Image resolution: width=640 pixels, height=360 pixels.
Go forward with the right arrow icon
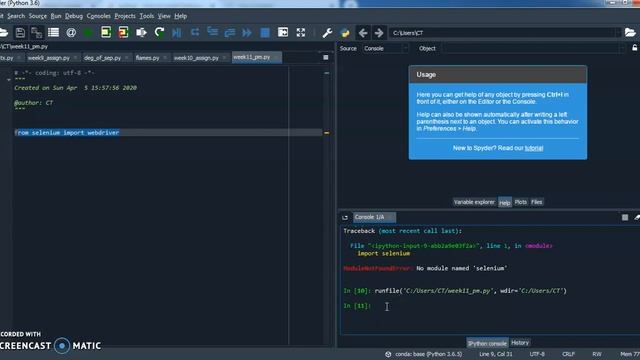[x=379, y=32]
